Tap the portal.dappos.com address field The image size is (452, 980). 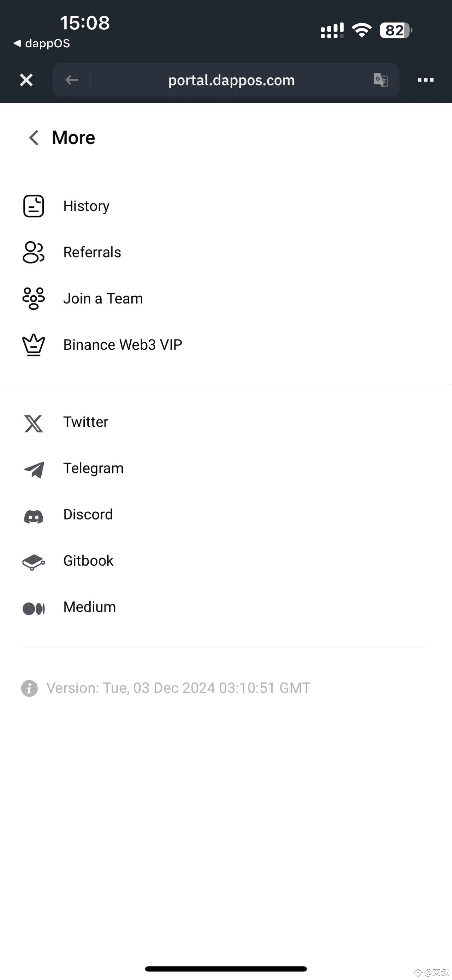(232, 80)
